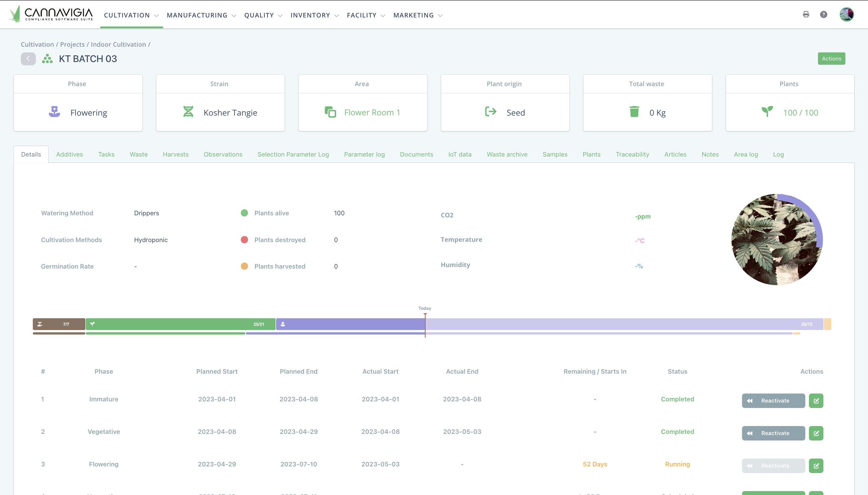Switch to the Additives tab
The width and height of the screenshot is (868, 495).
[69, 154]
